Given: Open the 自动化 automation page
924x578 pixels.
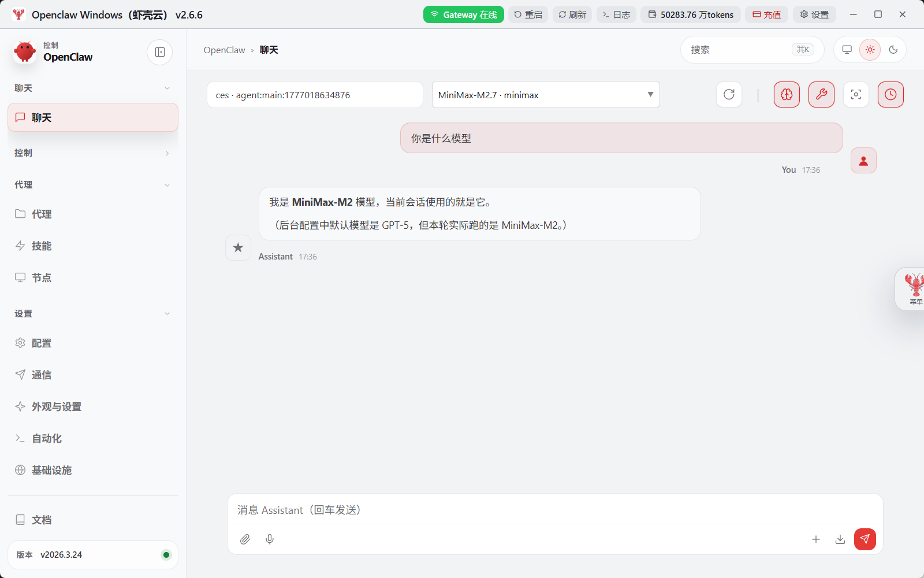Looking at the screenshot, I should tap(93, 438).
